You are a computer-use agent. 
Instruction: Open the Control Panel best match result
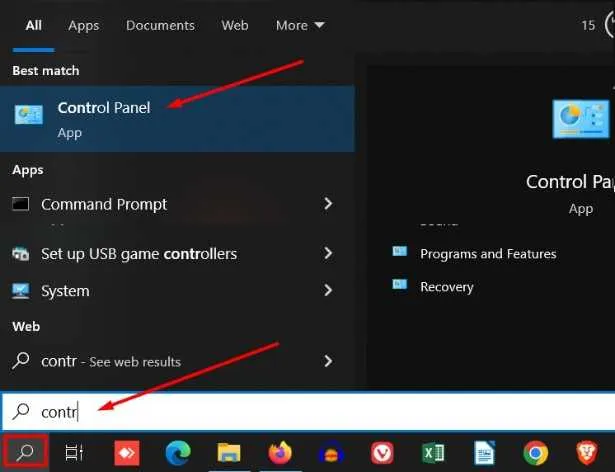177,119
